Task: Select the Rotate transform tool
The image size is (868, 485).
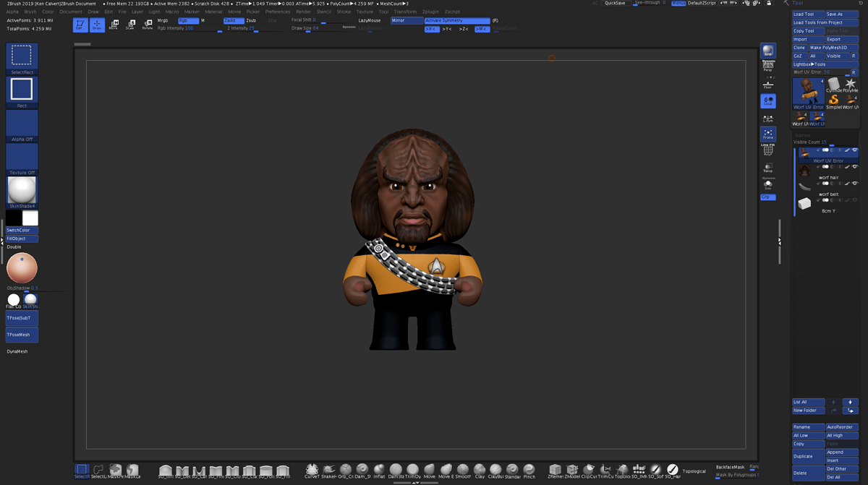Action: [x=148, y=25]
